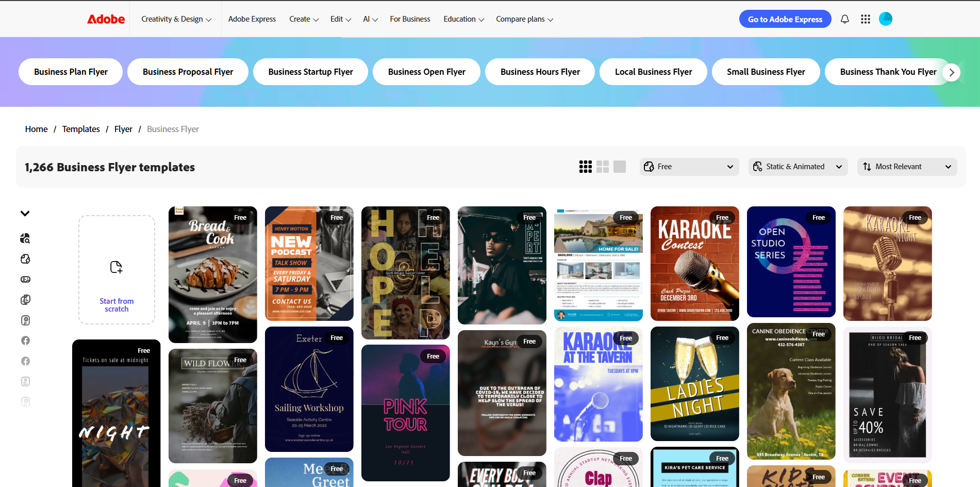Open the Bread & Cook flyer template

coord(212,274)
